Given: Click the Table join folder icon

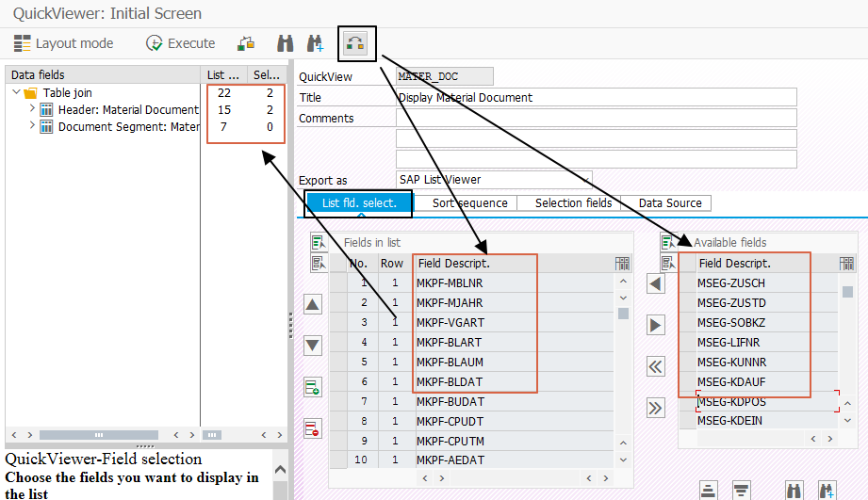Looking at the screenshot, I should 30,93.
